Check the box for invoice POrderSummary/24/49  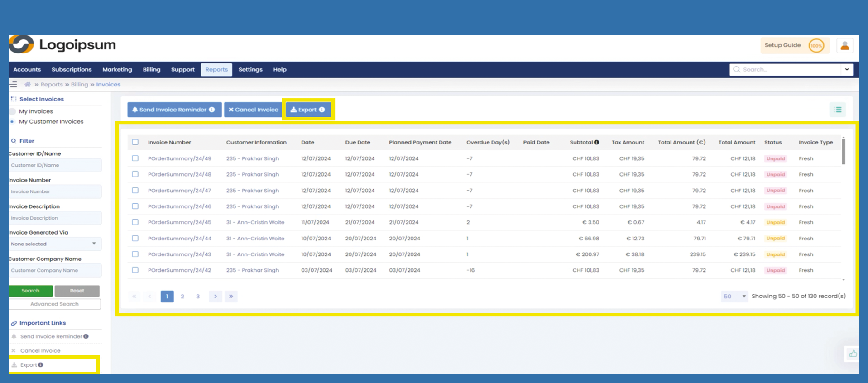click(x=135, y=158)
